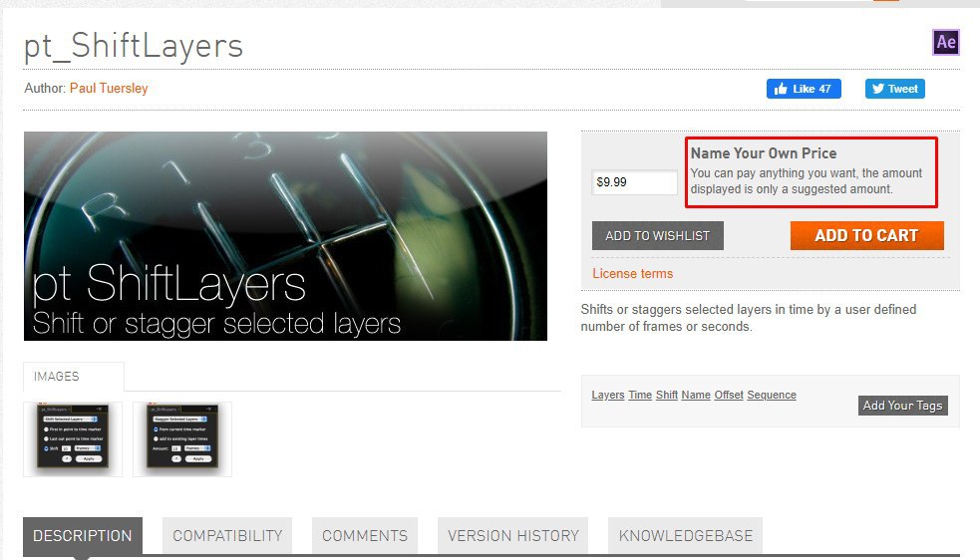Click the Name tag link

click(x=696, y=395)
